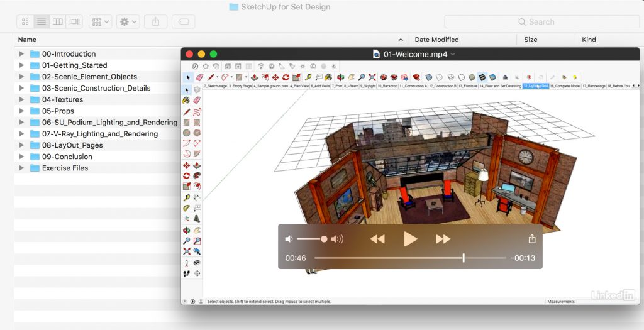Viewport: 644px width, 330px height.
Task: Select the 17_Renderings scene tab
Action: click(594, 86)
